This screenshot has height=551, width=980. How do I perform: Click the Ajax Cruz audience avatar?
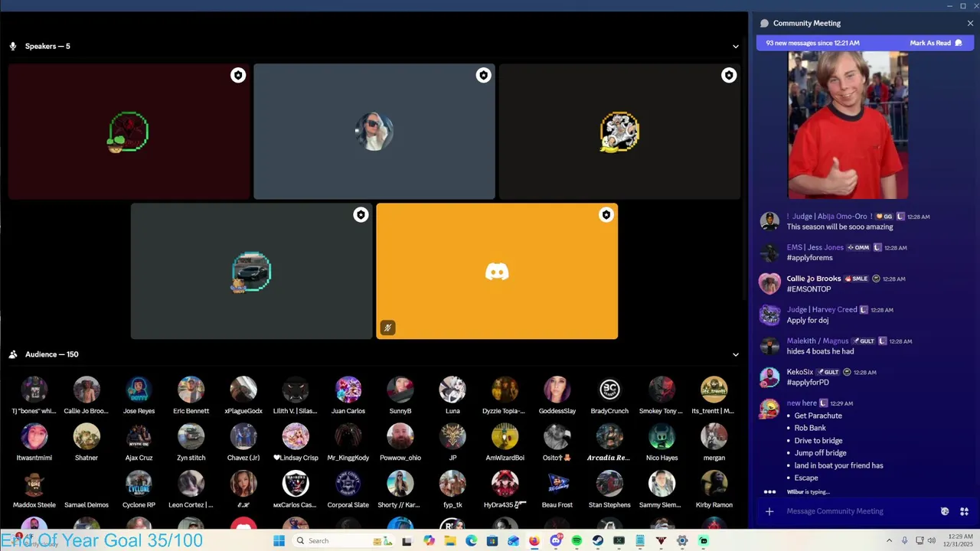click(x=139, y=437)
